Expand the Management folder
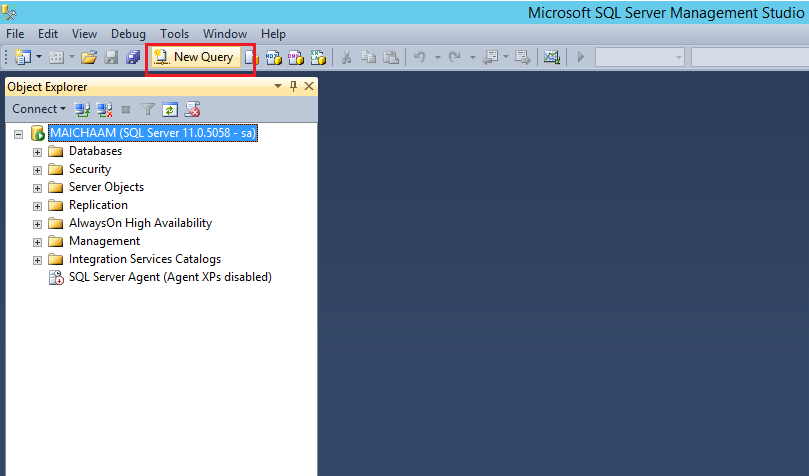 coord(37,242)
